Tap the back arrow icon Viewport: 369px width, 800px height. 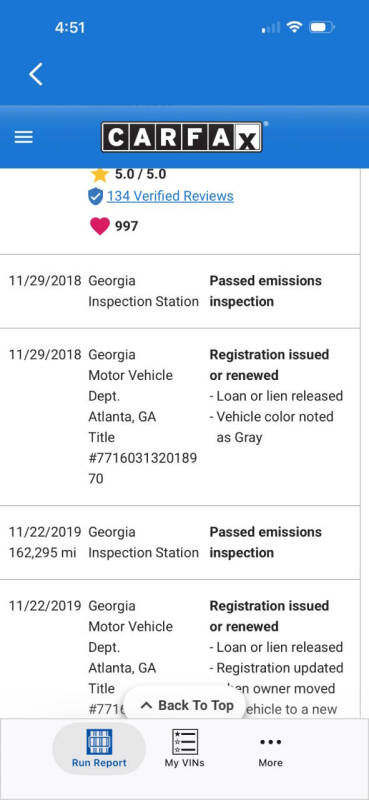pos(36,74)
